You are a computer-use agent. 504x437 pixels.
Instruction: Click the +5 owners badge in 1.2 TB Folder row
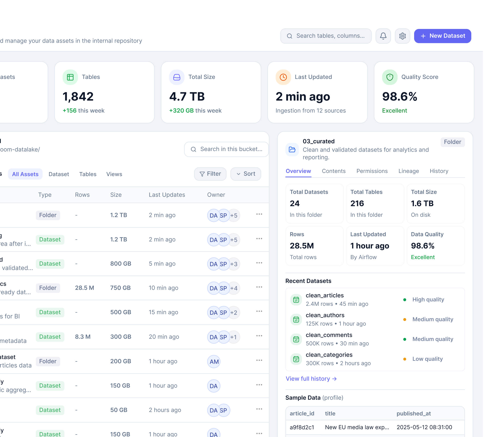pyautogui.click(x=234, y=216)
